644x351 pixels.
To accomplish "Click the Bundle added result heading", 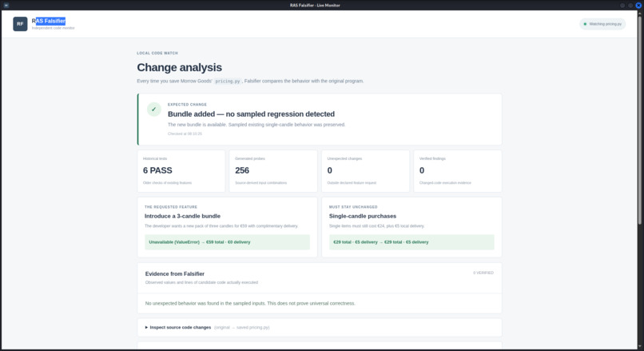I will click(251, 114).
